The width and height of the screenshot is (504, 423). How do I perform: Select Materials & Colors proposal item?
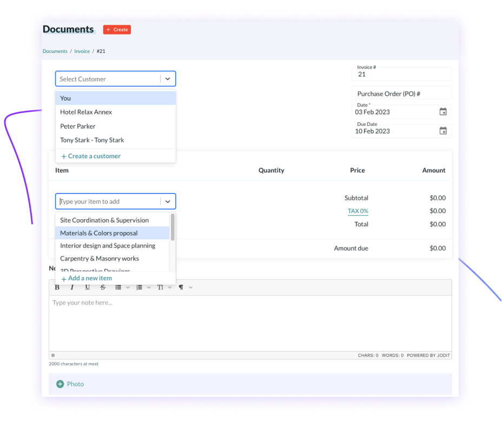(x=99, y=232)
